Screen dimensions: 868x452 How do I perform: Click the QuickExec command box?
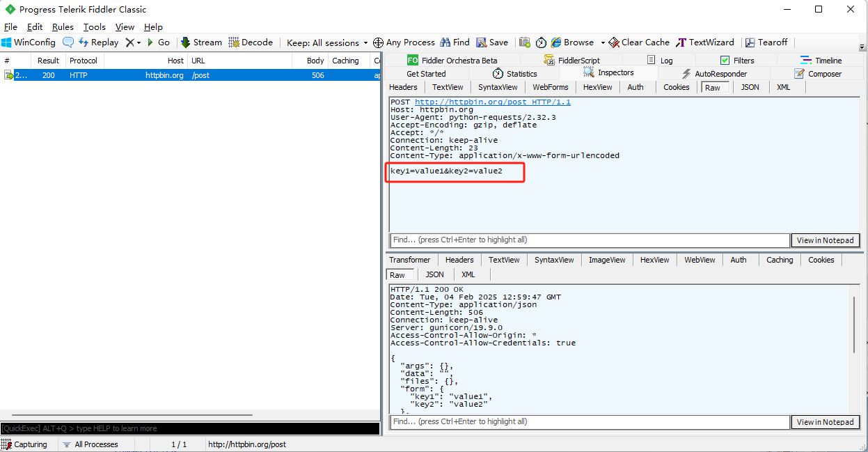click(190, 429)
